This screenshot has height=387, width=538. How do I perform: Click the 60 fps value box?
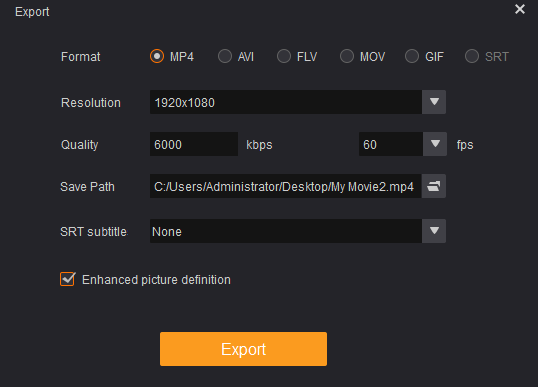click(x=391, y=144)
